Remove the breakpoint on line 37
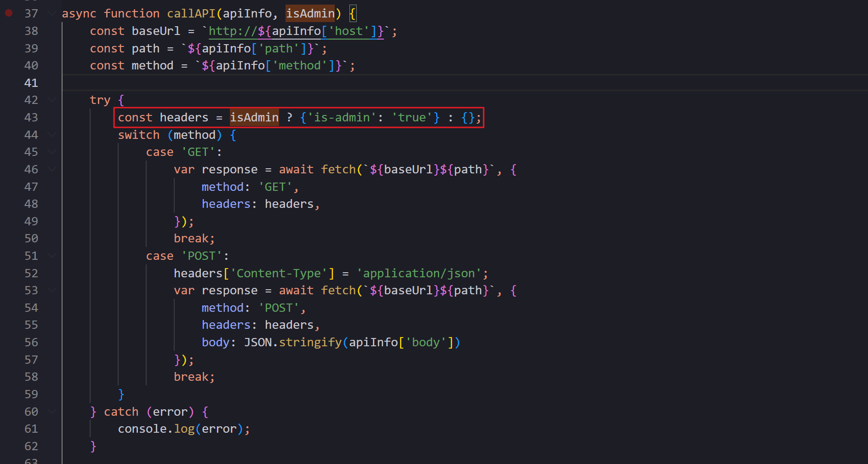Viewport: 868px width, 464px height. point(9,13)
